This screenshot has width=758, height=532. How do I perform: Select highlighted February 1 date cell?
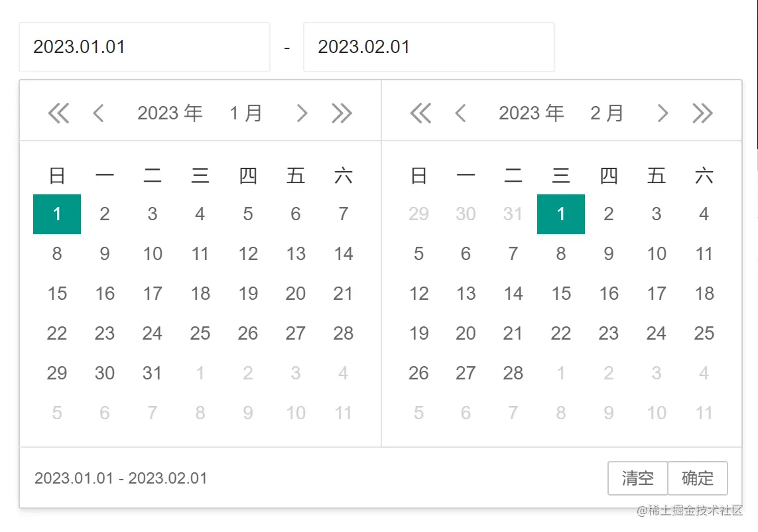click(x=561, y=214)
